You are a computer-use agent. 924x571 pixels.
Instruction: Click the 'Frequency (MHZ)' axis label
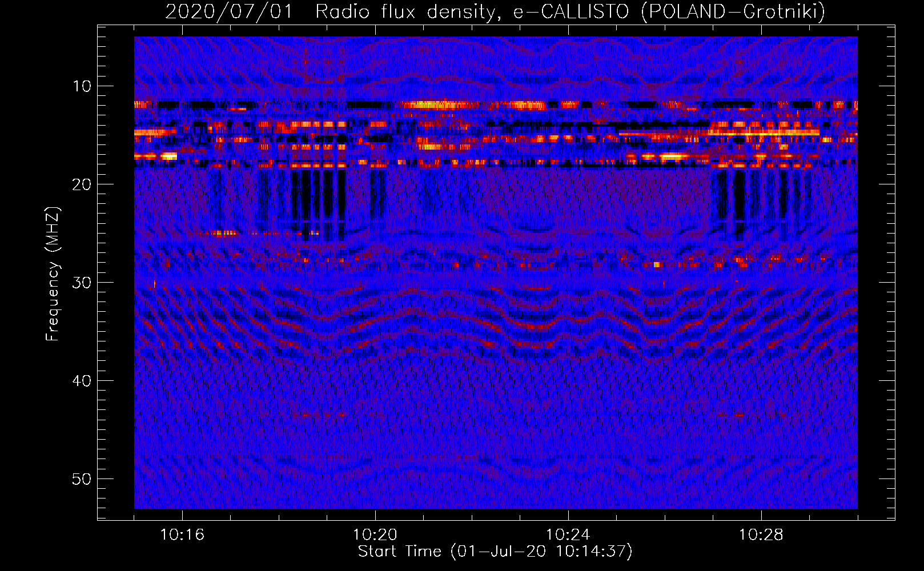pyautogui.click(x=53, y=274)
